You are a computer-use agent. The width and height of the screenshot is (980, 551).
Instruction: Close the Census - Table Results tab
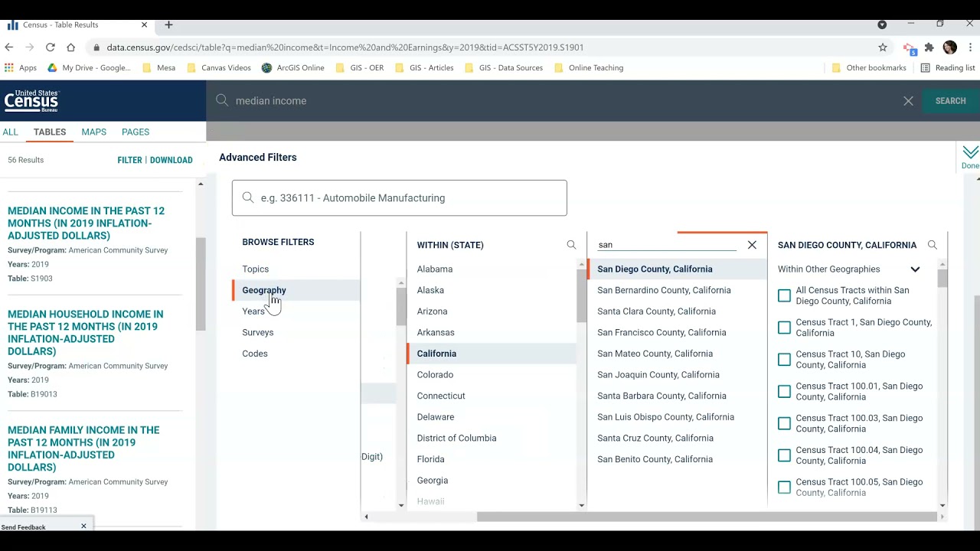144,24
